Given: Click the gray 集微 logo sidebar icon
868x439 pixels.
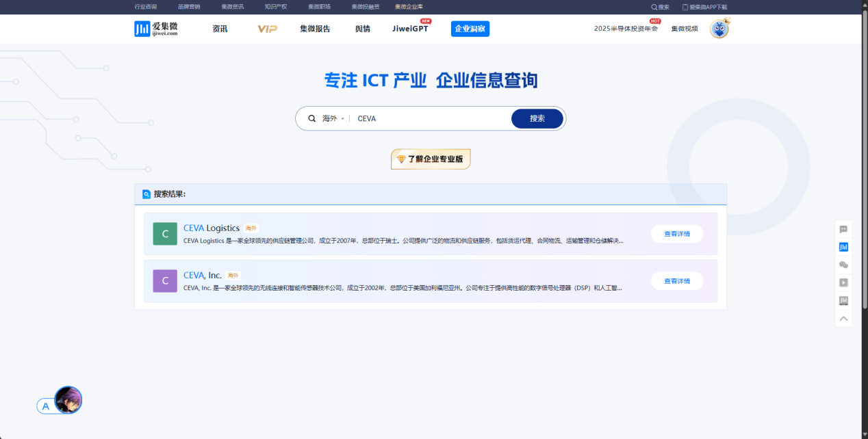Looking at the screenshot, I should pyautogui.click(x=843, y=300).
